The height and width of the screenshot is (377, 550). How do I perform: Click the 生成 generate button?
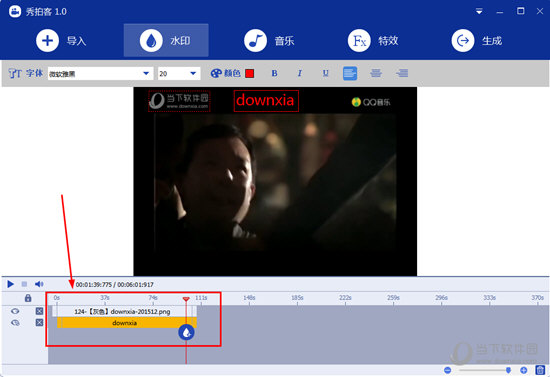pos(477,41)
